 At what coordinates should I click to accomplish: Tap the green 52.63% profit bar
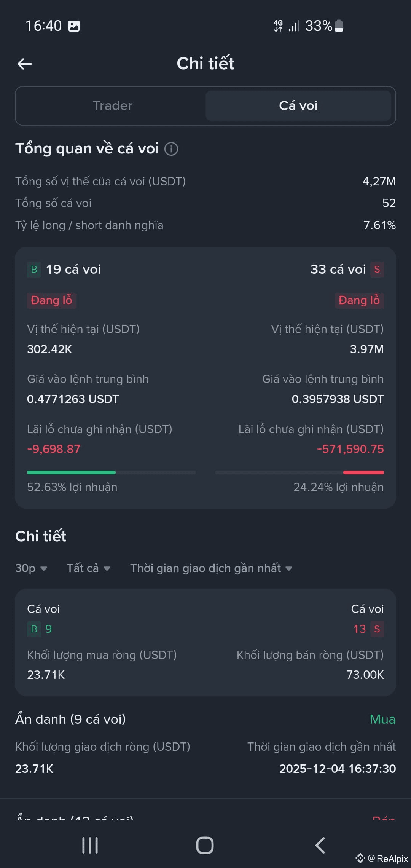[71, 472]
